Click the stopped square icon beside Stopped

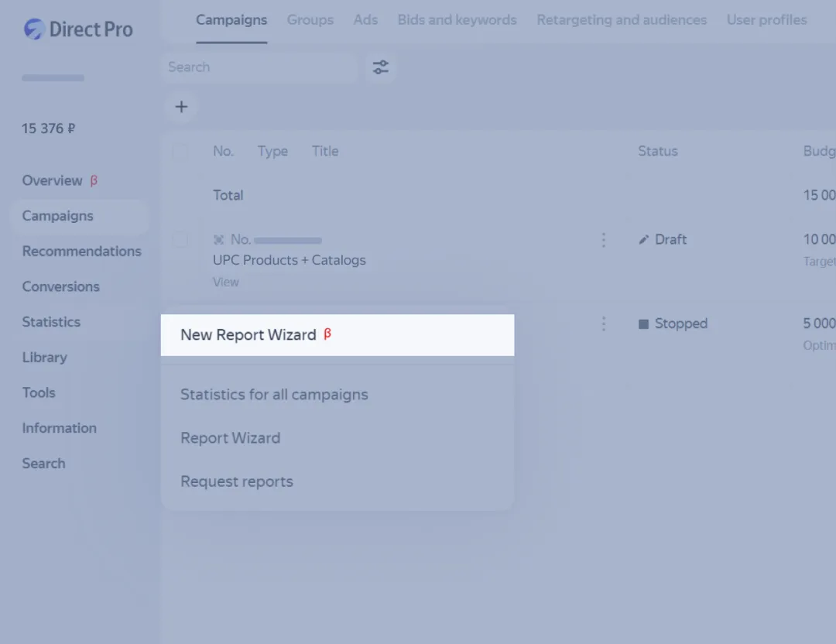click(x=643, y=324)
